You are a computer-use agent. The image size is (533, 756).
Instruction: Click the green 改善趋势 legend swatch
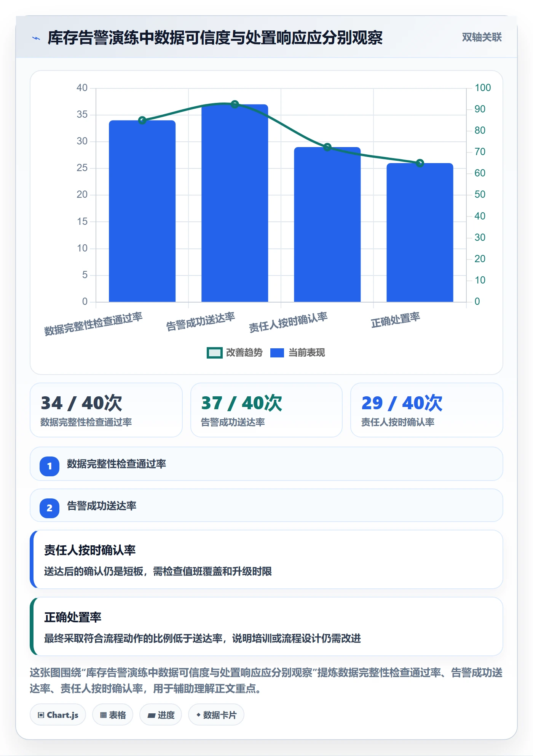point(215,353)
